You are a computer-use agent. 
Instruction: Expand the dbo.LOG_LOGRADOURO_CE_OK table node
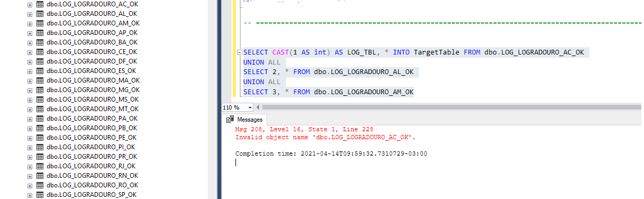(x=30, y=52)
